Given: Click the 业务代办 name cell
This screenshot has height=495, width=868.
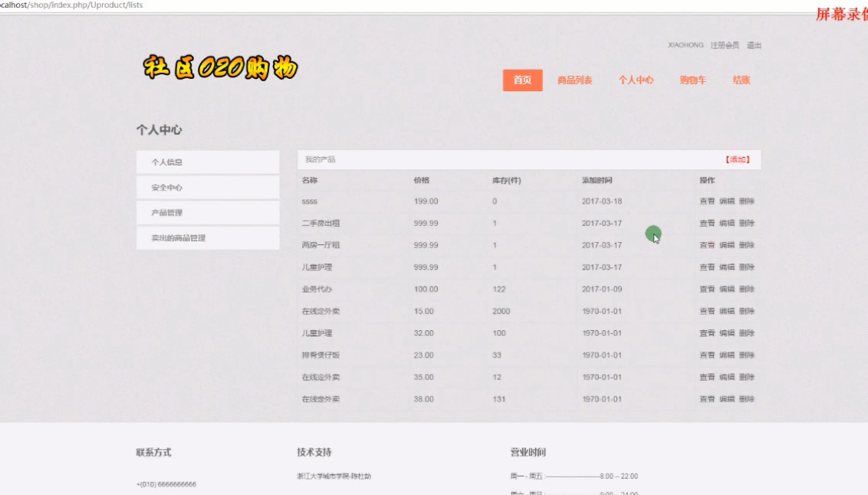Looking at the screenshot, I should click(x=317, y=289).
